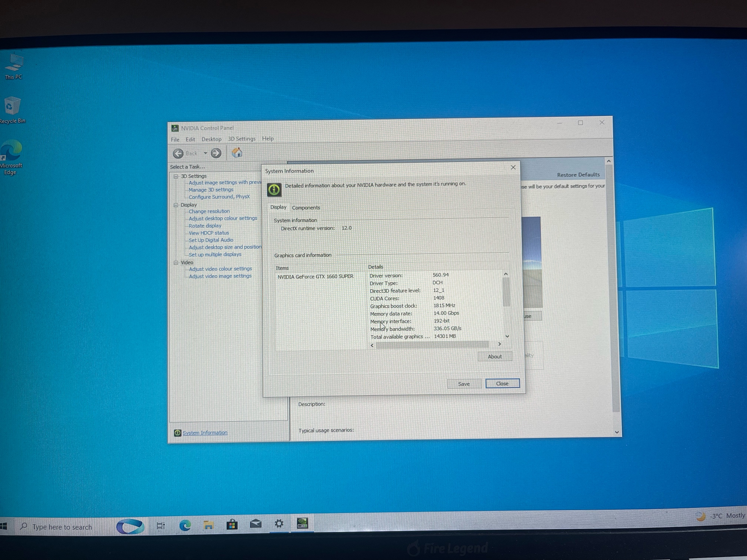This screenshot has height=560, width=747.
Task: Click the horizontal scrollbar right arrow in Details
Action: 499,344
